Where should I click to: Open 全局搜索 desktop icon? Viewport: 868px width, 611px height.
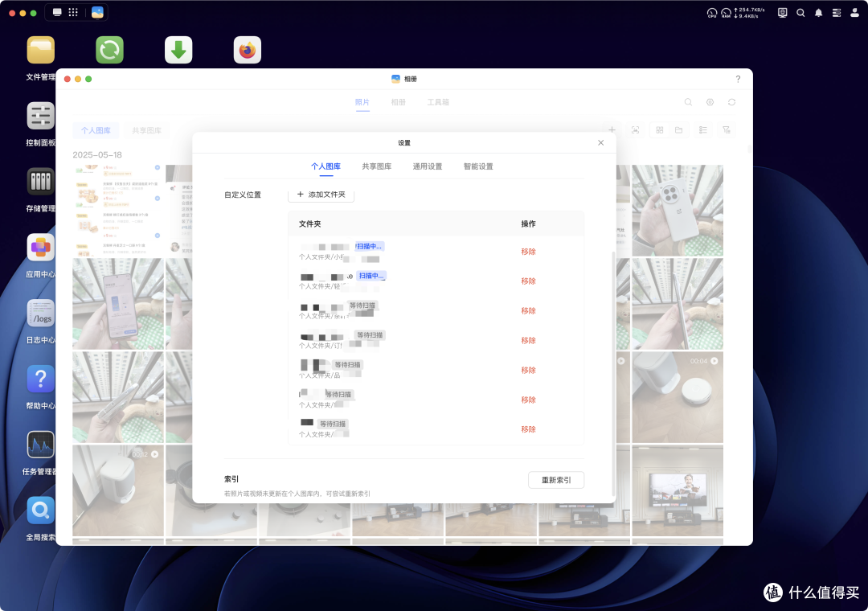[x=41, y=511]
